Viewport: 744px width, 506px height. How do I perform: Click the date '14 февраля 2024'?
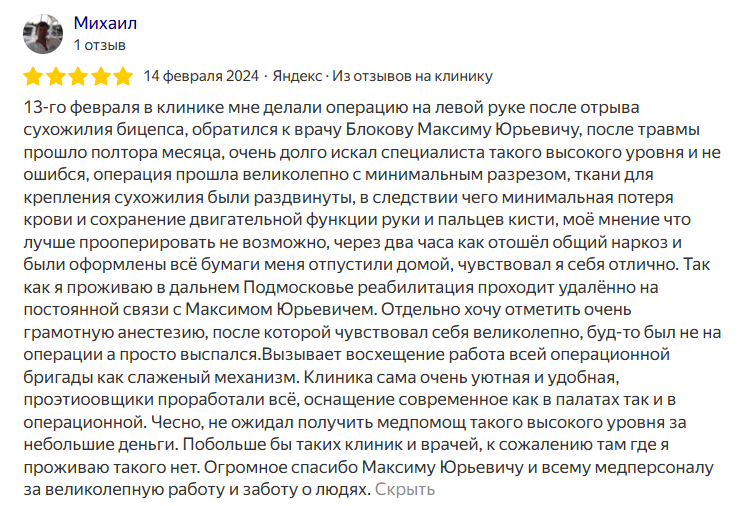click(202, 77)
